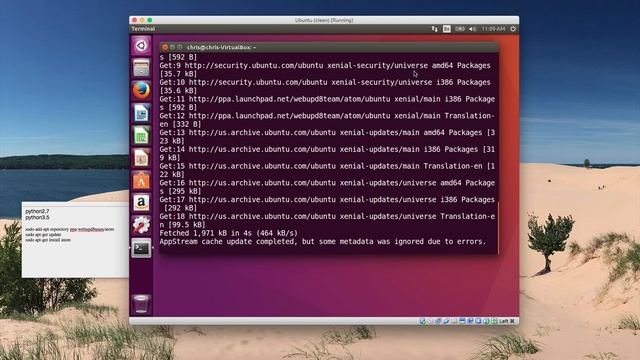
Task: Click the 'AppStream cache update completed' line
Action: (322, 242)
